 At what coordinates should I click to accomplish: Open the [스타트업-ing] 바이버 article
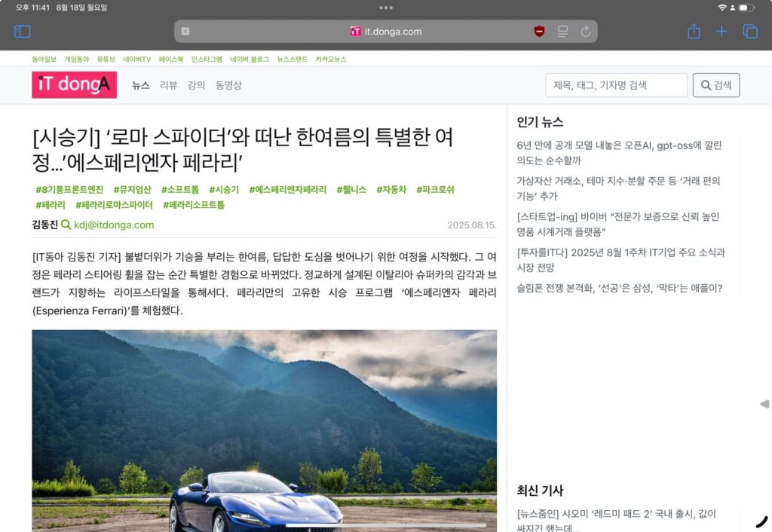click(x=618, y=224)
